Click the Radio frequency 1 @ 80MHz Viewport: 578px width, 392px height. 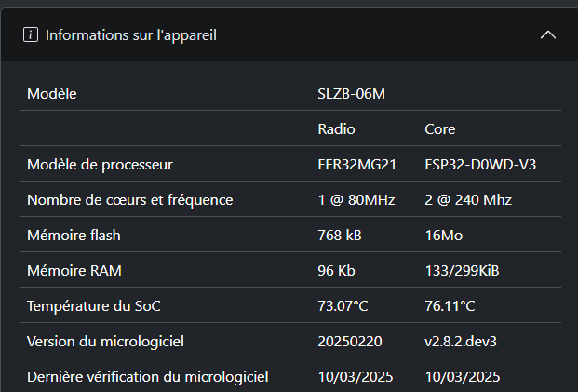356,200
